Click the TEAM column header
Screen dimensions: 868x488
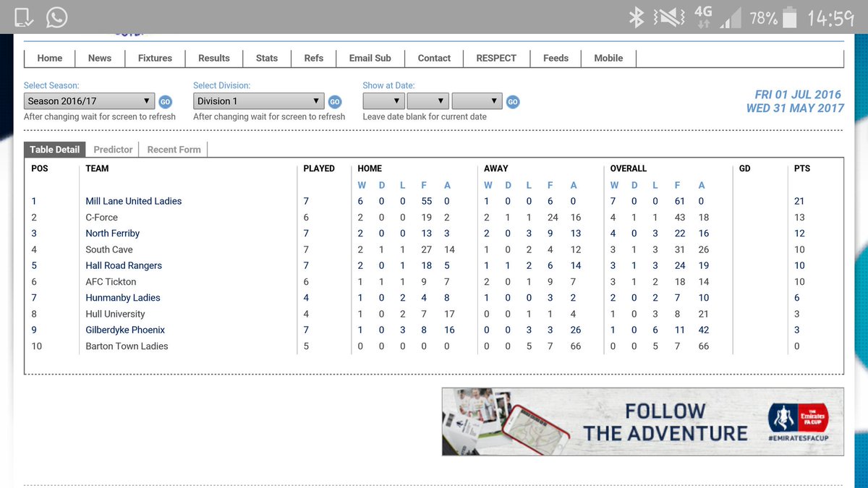pos(97,168)
